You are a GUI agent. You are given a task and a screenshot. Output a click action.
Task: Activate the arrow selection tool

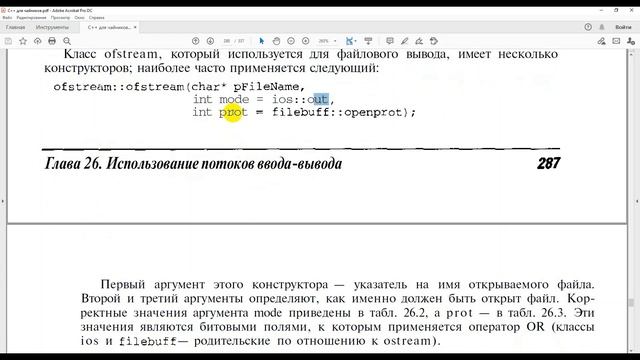click(262, 41)
